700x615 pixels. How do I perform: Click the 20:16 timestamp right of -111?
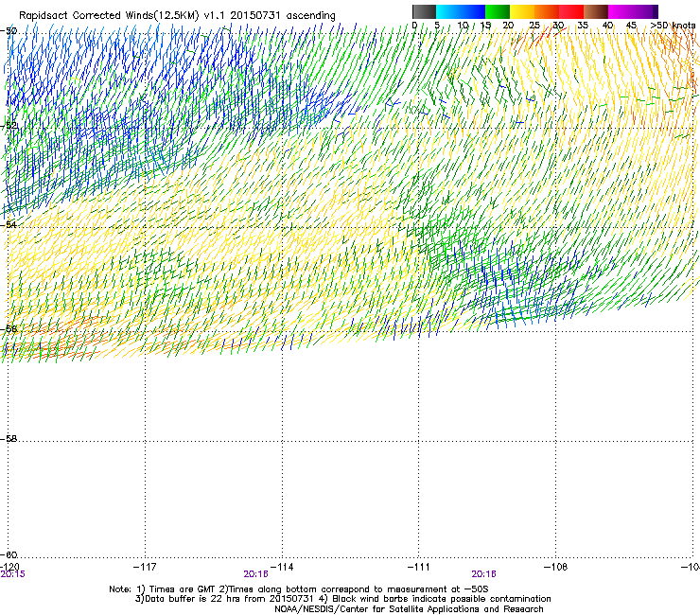484,574
